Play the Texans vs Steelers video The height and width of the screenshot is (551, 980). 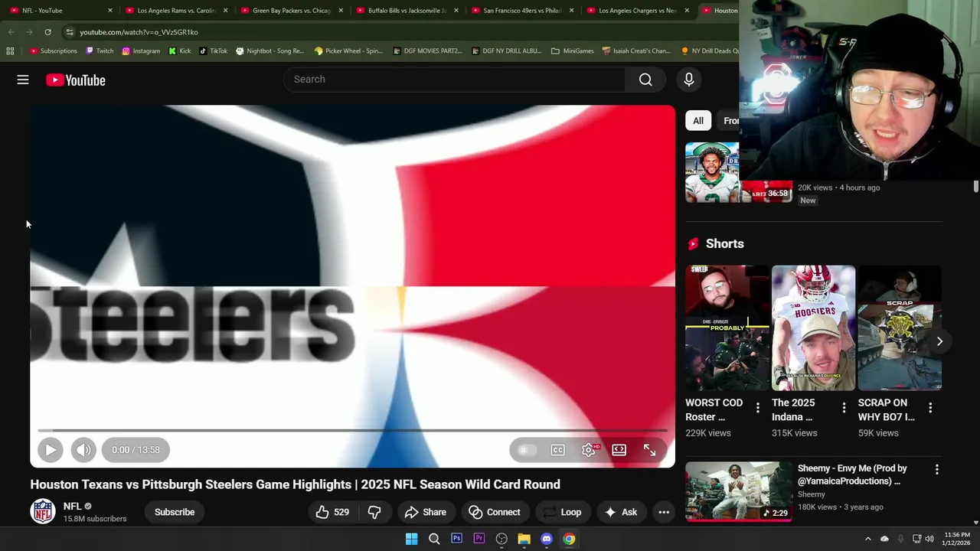point(51,450)
